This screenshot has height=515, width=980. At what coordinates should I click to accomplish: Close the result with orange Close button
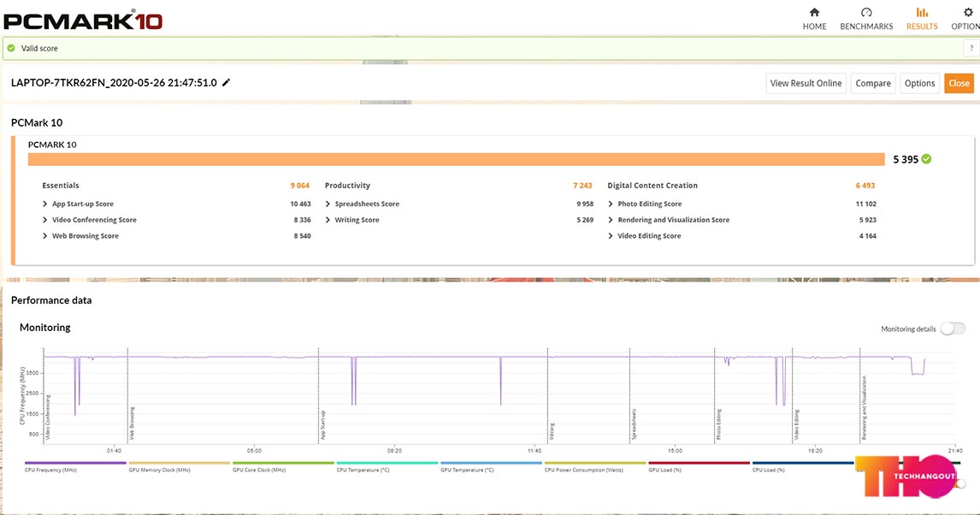(959, 83)
